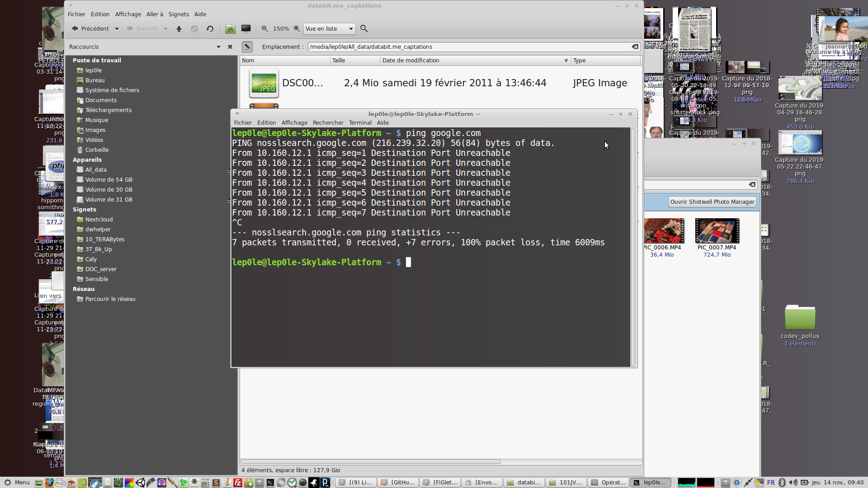Open the PIC_0007.MP4 video thumbnail
The image size is (868, 488).
pos(717,231)
